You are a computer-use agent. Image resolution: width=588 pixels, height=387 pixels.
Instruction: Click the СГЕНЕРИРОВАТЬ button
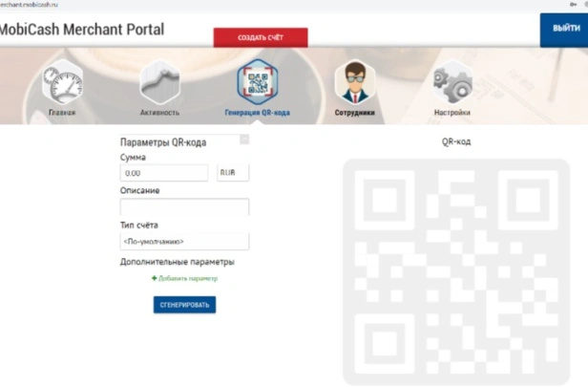click(x=184, y=305)
